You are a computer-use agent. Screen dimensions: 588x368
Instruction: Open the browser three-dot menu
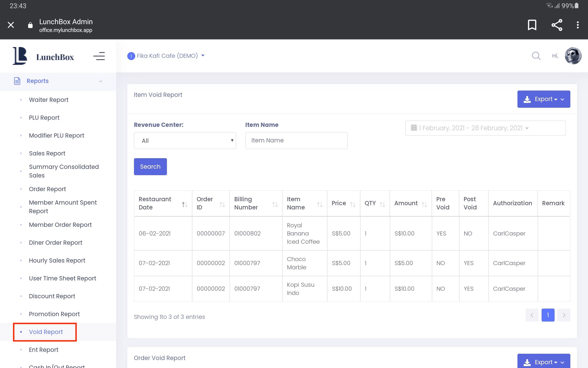[x=577, y=25]
